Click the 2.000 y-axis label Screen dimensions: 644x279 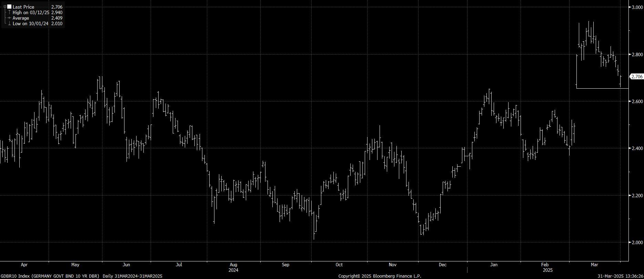point(637,242)
